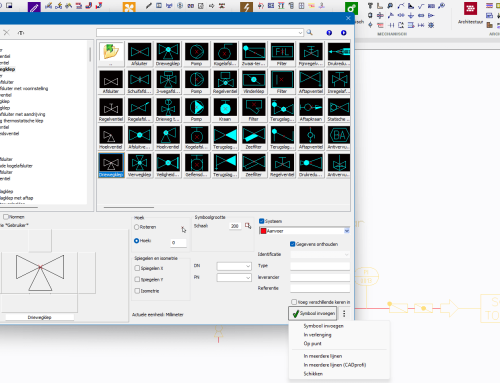
Task: Select the list row ending 'met aandrijving'
Action: [x=23, y=114]
